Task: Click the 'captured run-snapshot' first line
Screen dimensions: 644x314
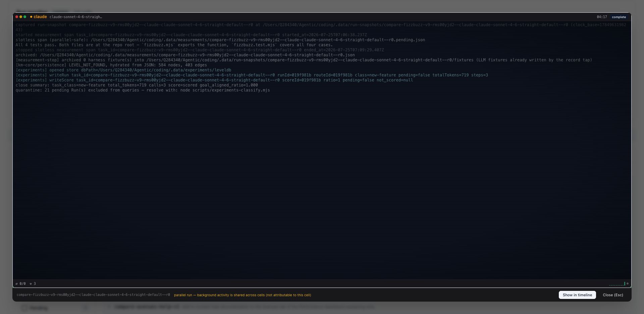Action: pos(321,27)
